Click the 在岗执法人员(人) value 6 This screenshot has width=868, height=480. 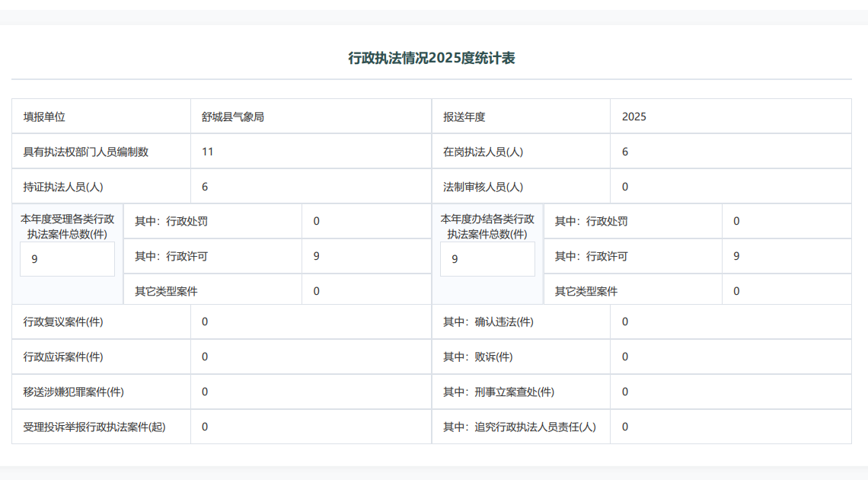(x=625, y=152)
